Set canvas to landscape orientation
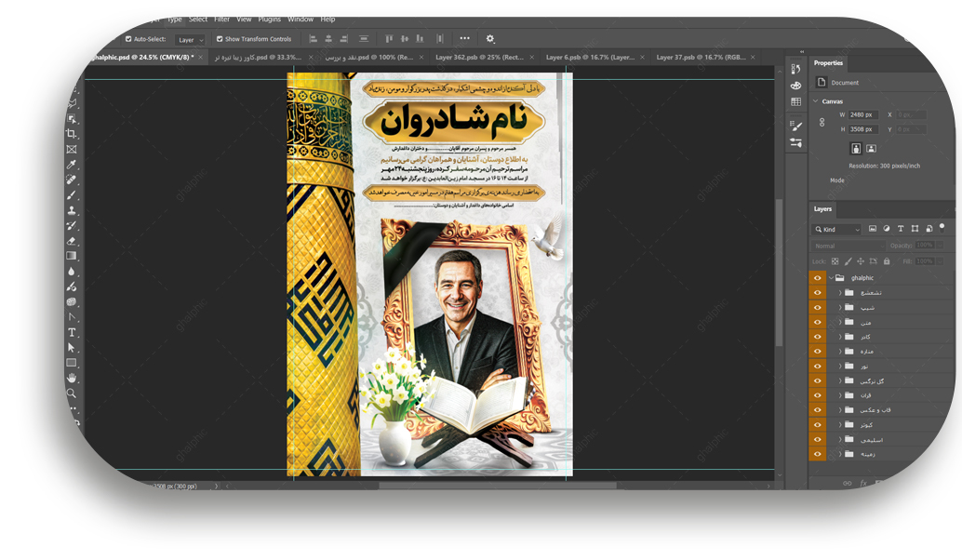Image resolution: width=962 pixels, height=560 pixels. click(871, 148)
